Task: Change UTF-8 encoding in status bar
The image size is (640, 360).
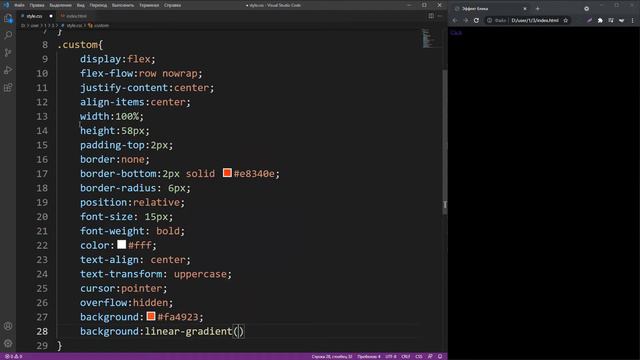Action: tap(391, 356)
